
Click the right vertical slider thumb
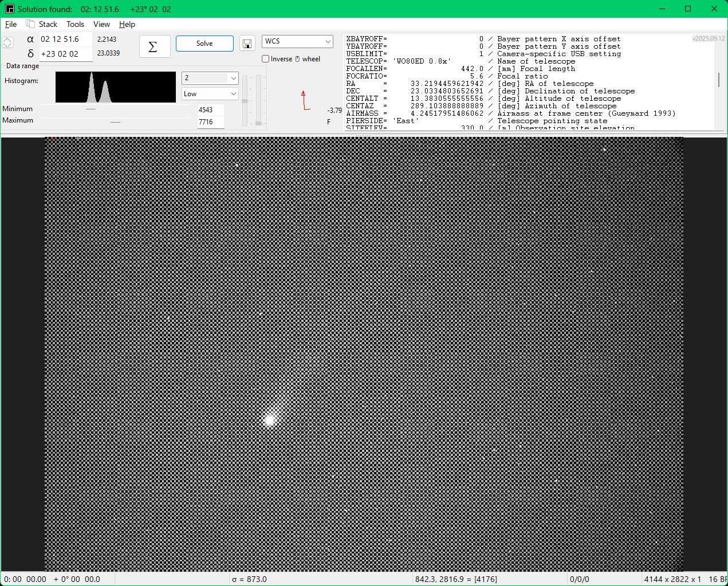pyautogui.click(x=259, y=123)
